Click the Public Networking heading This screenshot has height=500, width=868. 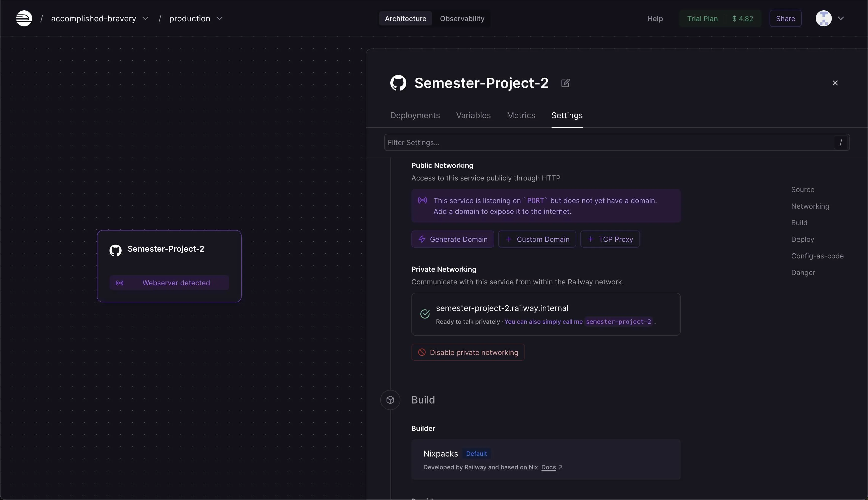(x=442, y=165)
